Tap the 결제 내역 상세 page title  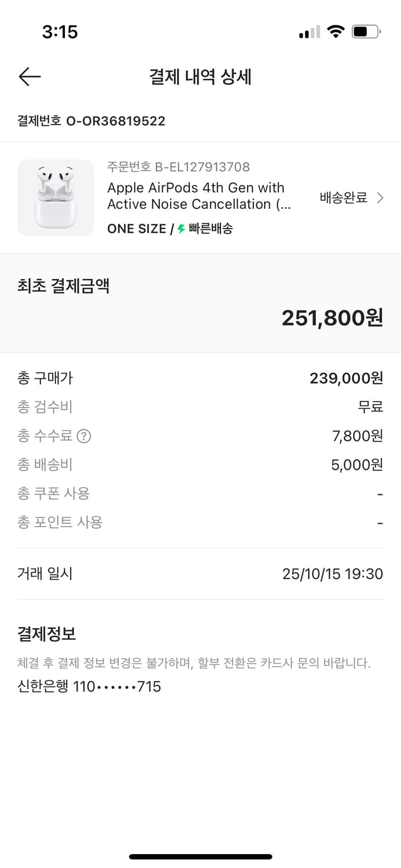click(200, 77)
